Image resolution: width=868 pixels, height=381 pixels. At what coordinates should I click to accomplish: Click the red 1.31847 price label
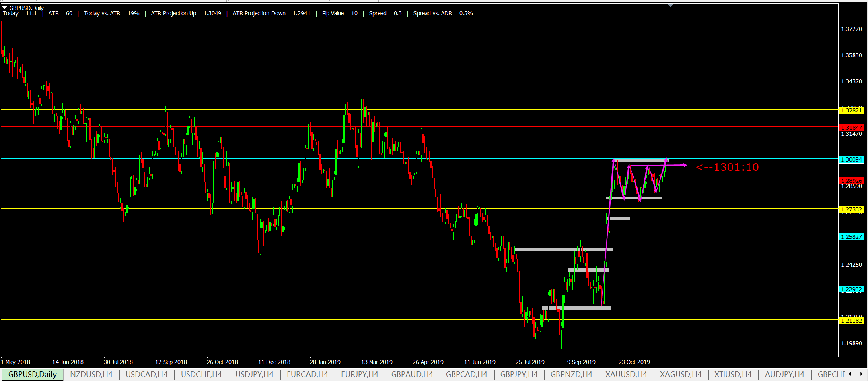[x=852, y=128]
